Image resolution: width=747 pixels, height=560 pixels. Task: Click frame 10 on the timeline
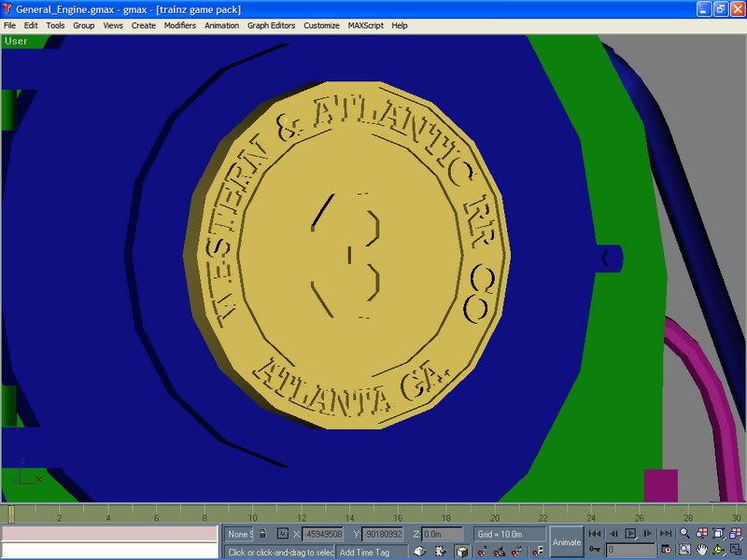252,518
